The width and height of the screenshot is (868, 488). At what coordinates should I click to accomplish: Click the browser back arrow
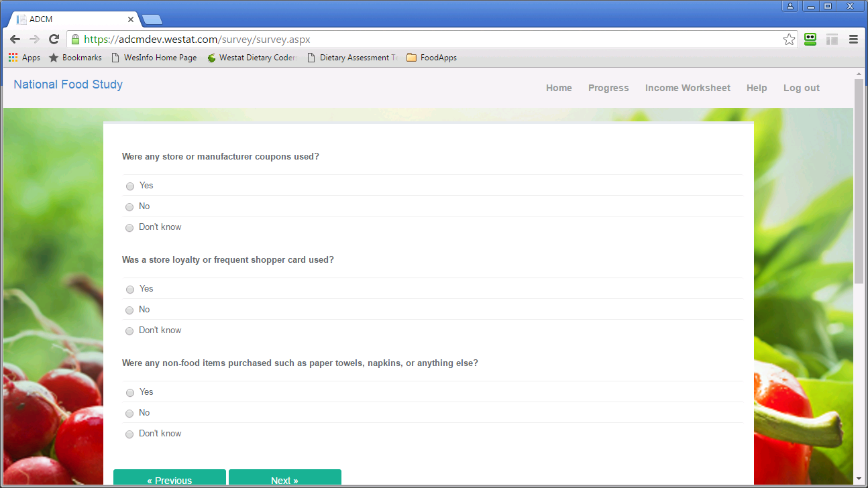tap(15, 40)
